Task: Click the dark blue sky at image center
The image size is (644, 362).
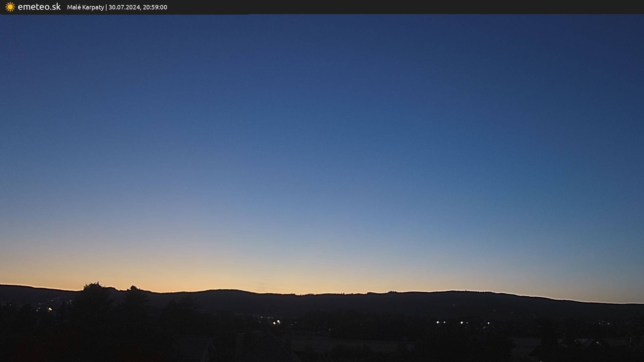Action: pyautogui.click(x=322, y=151)
